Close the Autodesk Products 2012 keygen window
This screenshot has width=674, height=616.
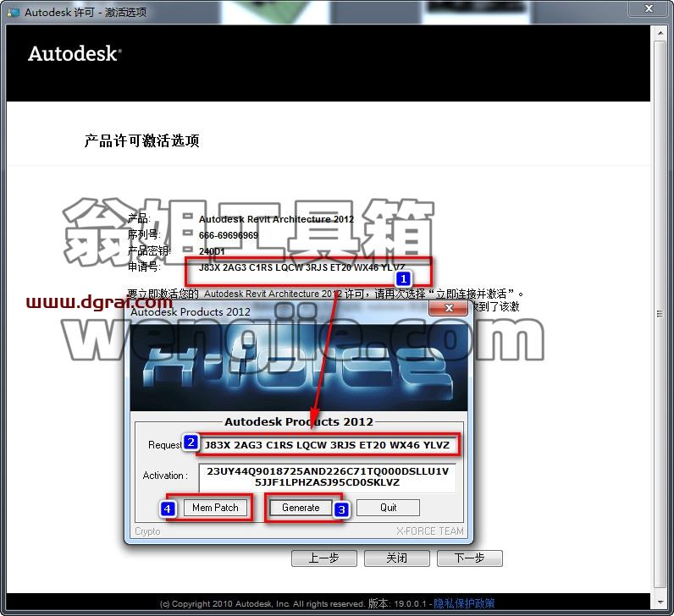[x=449, y=308]
